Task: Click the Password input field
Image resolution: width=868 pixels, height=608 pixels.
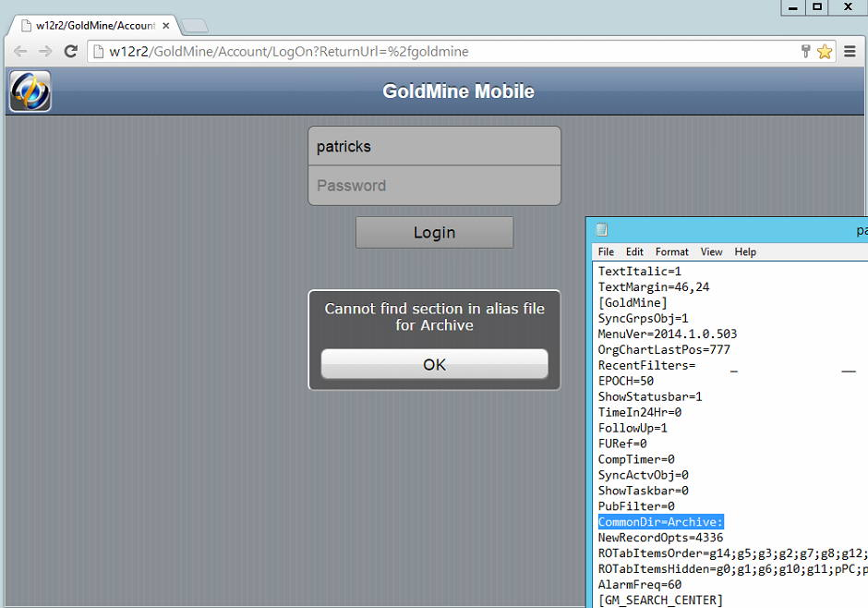Action: coord(434,186)
